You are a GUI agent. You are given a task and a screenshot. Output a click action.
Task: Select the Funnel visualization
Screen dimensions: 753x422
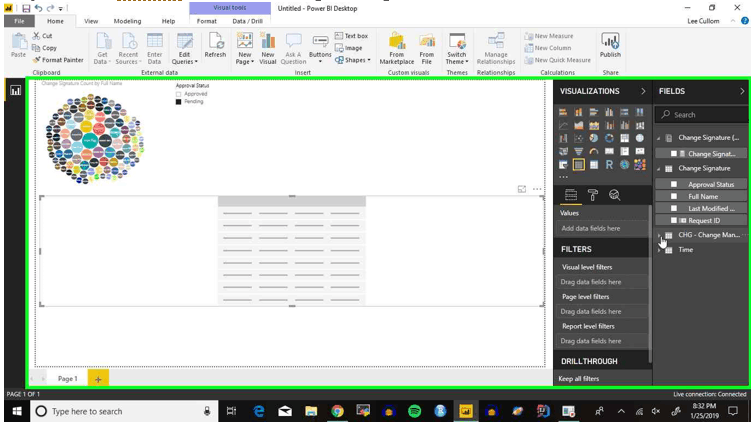click(x=578, y=151)
